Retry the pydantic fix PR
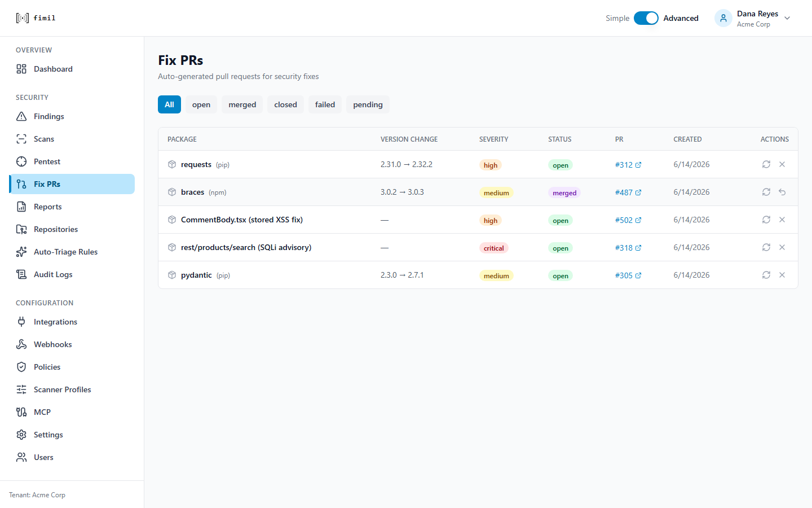 point(766,275)
